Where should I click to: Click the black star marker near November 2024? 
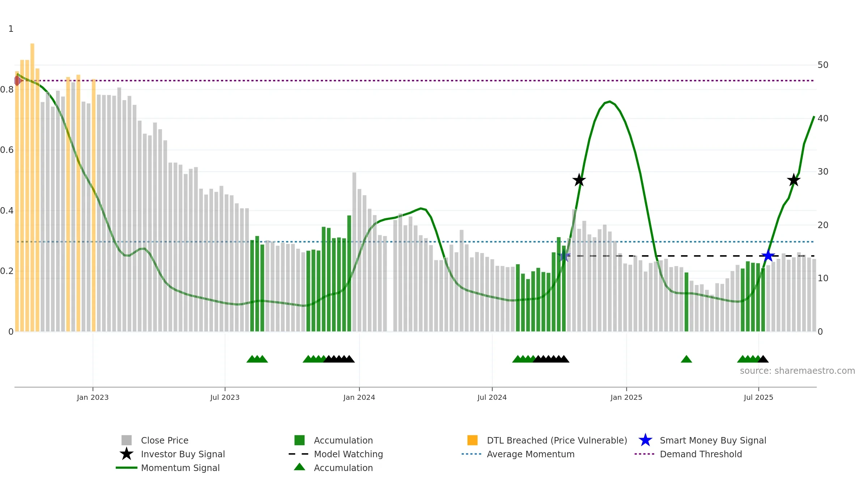(579, 180)
